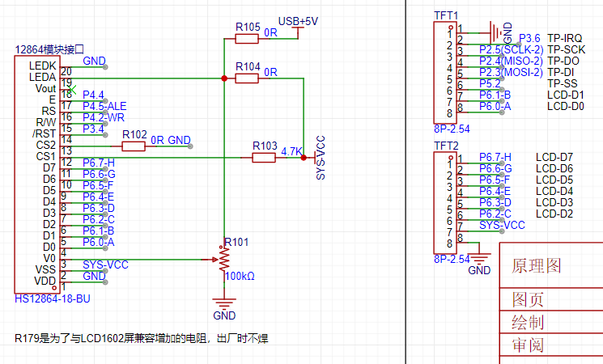Select the LCD-D1 text annotation

tap(565, 95)
